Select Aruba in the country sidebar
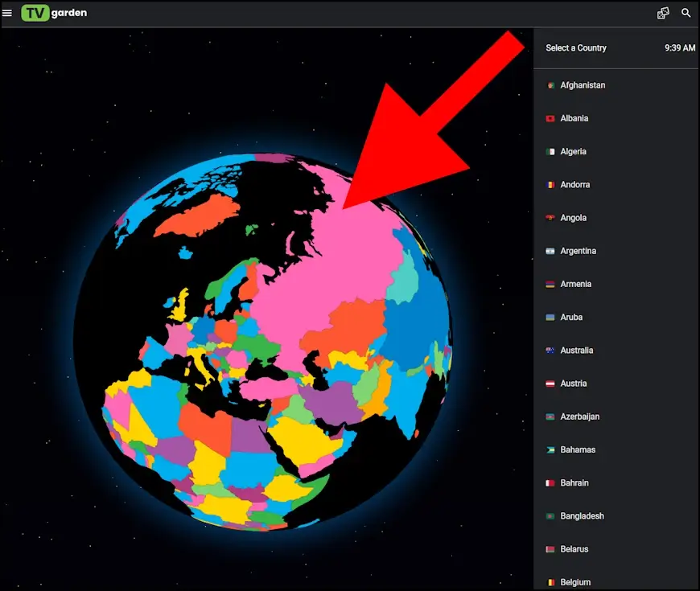700x591 pixels. pyautogui.click(x=571, y=317)
